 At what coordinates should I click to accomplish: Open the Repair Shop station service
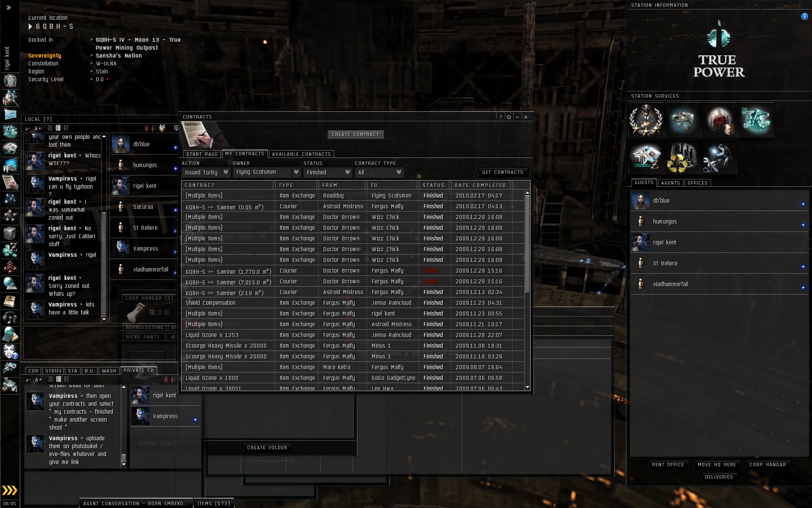(x=720, y=157)
